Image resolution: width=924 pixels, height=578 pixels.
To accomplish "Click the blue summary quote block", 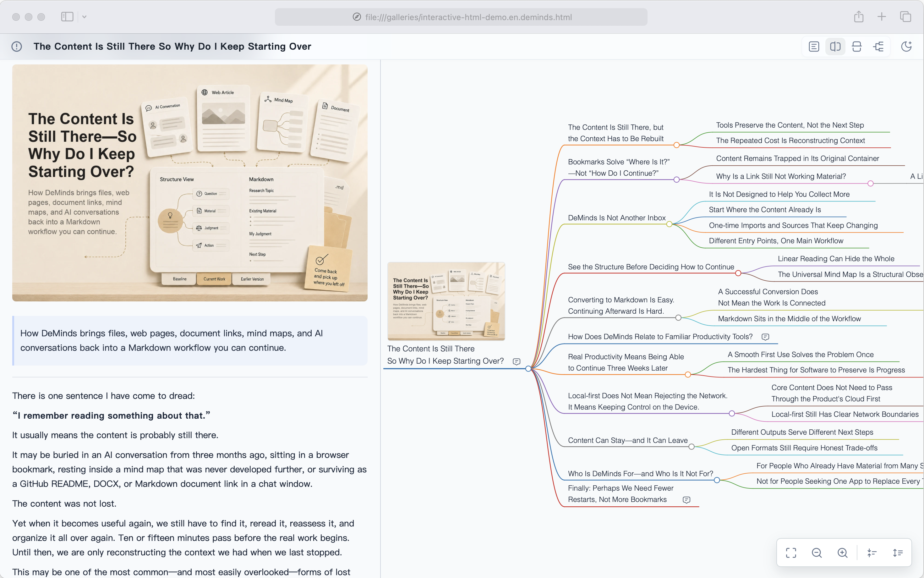I will 190,340.
